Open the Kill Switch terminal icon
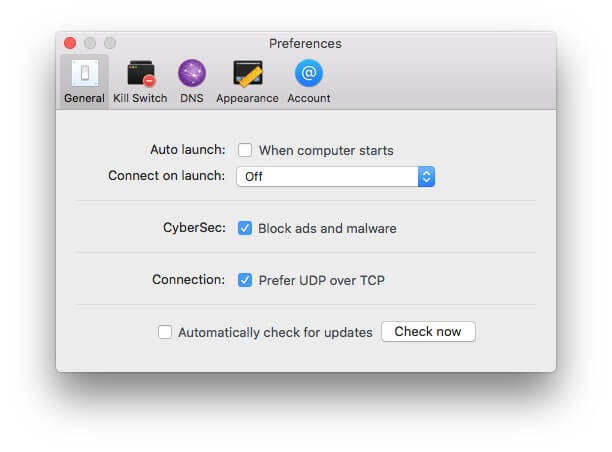Screen dimensions: 612x452 pyautogui.click(x=141, y=73)
